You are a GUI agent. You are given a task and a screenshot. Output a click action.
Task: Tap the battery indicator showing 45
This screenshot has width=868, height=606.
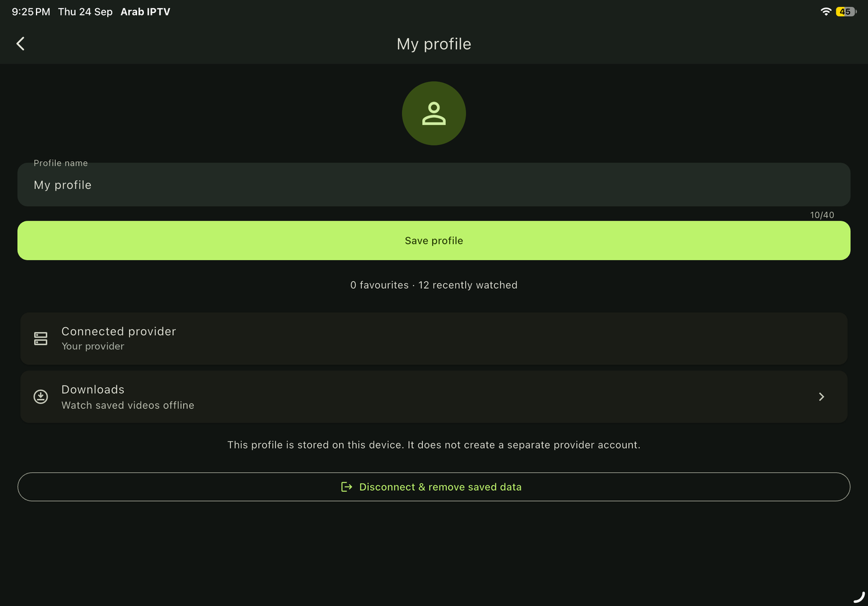(846, 11)
